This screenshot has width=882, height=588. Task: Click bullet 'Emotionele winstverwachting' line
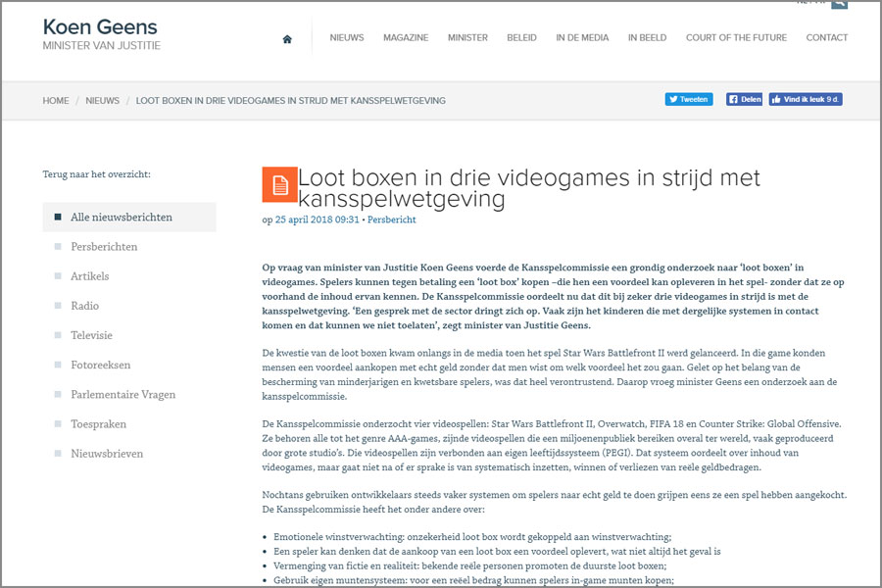(472, 537)
